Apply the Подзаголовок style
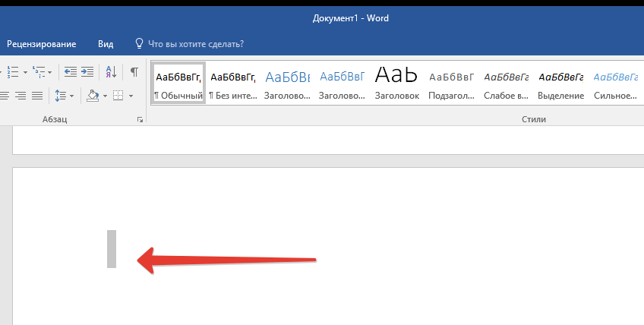This screenshot has width=644, height=325. (451, 83)
